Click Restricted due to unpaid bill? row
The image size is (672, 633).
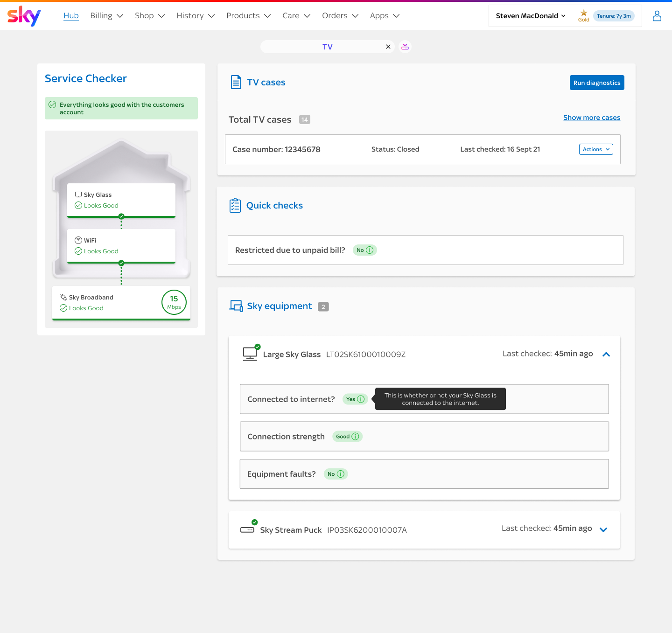tap(426, 250)
